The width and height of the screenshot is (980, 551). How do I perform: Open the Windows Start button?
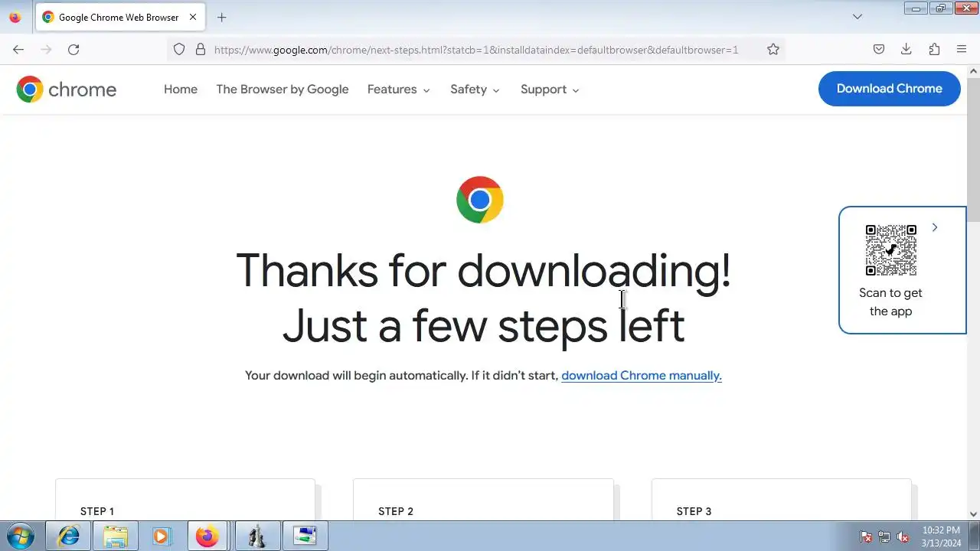coord(20,536)
